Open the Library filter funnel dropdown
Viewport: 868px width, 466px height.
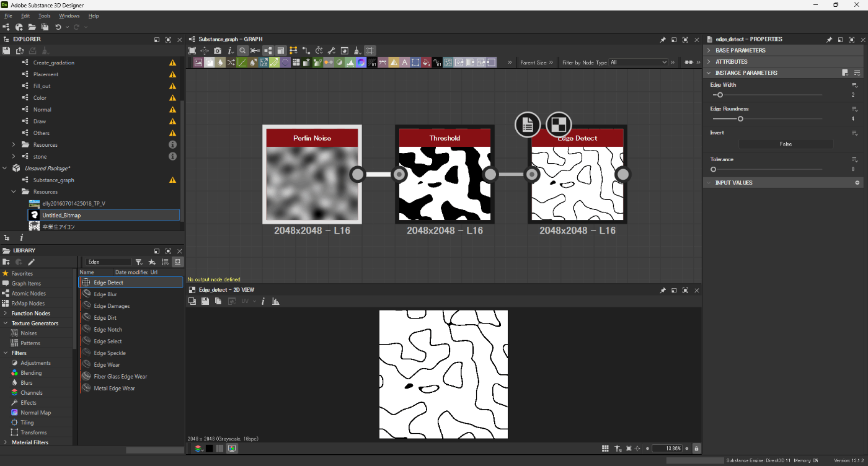[x=139, y=262]
